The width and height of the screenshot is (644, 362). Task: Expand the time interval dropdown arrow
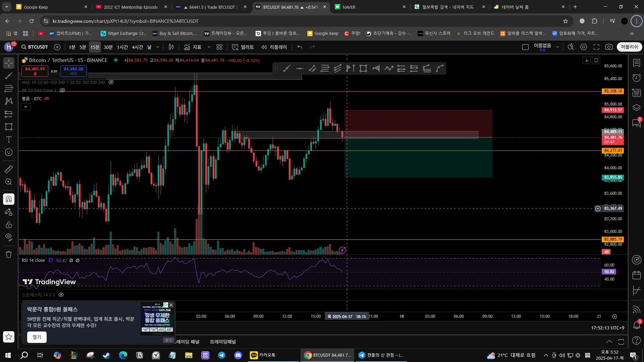pyautogui.click(x=158, y=47)
